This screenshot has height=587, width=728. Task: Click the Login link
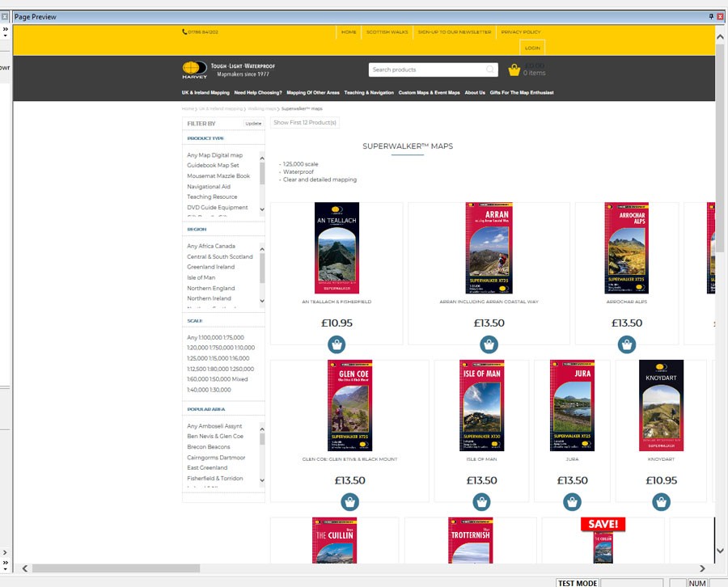click(532, 49)
